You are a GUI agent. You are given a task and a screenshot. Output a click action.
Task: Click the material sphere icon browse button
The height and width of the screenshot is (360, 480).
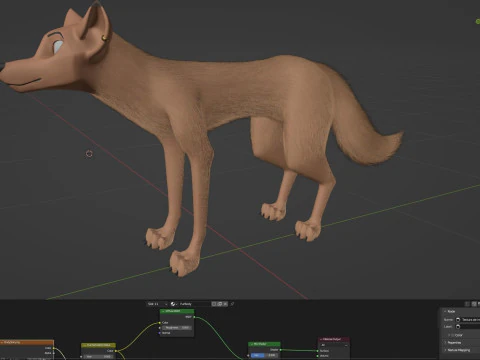tap(174, 304)
